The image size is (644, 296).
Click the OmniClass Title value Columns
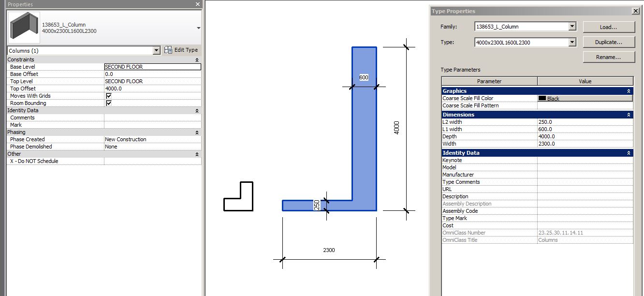(x=585, y=240)
